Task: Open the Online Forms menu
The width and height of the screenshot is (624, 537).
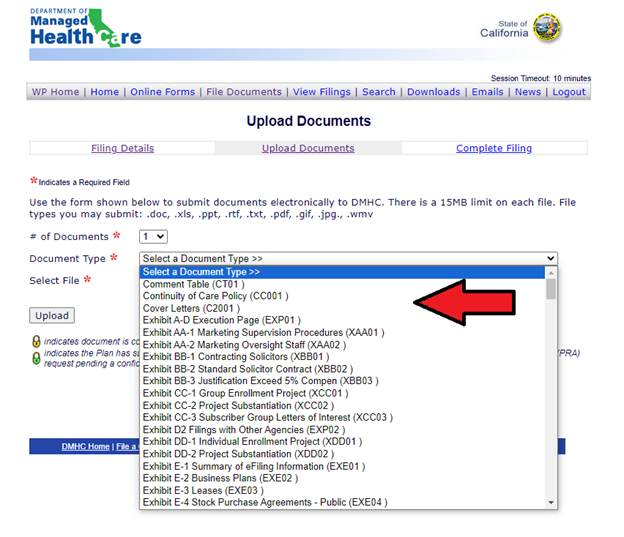Action: coord(162,92)
